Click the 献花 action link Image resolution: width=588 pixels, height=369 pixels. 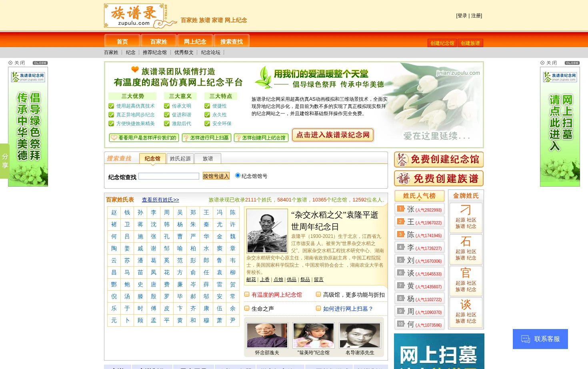coord(251,280)
